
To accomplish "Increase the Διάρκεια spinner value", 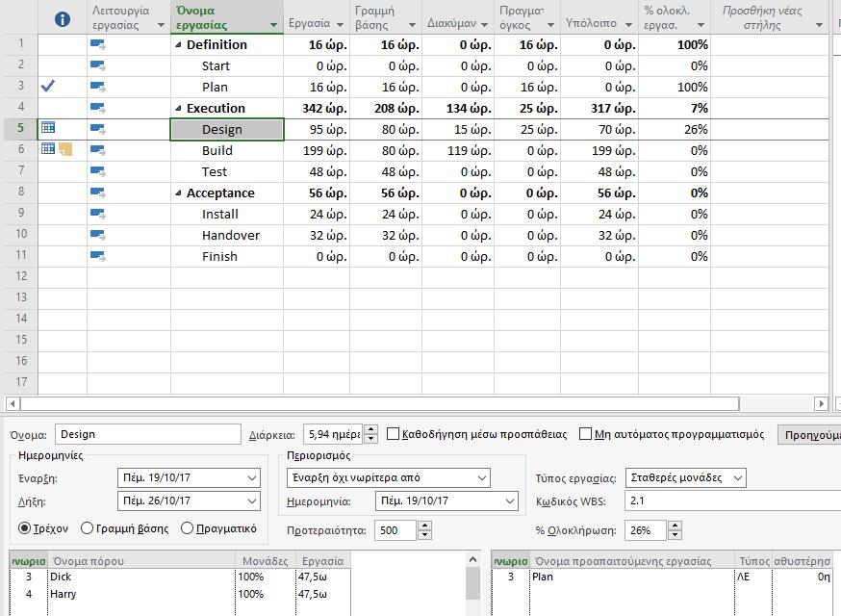I will [x=370, y=429].
